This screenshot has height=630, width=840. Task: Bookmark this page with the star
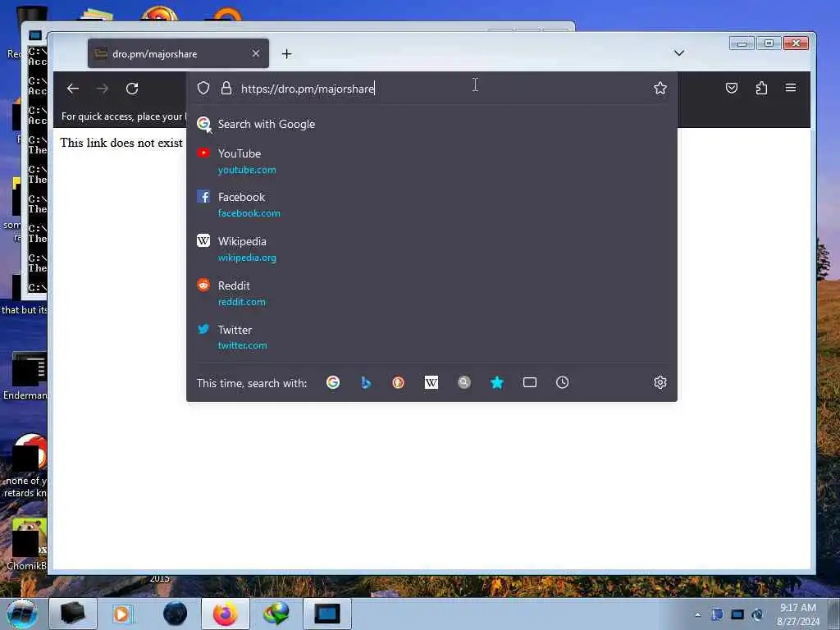coord(660,88)
